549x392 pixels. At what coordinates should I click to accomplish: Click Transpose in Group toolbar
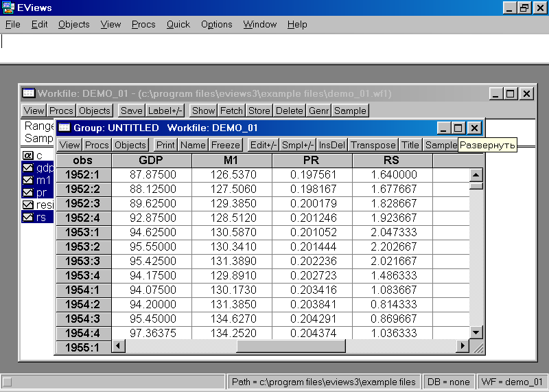tap(373, 145)
